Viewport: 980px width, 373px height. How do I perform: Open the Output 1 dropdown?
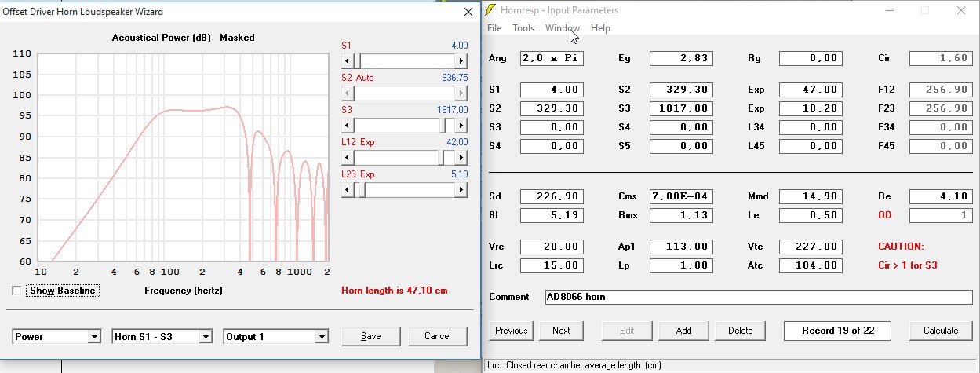click(x=275, y=336)
